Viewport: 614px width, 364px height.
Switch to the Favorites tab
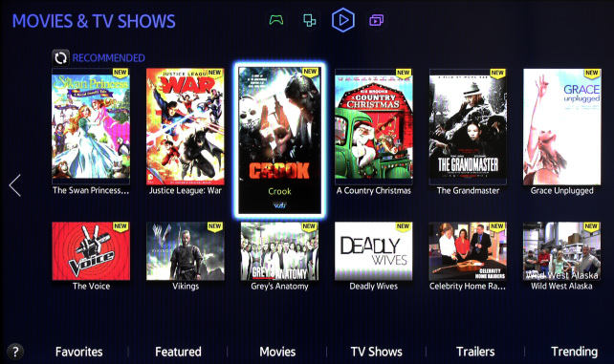tap(78, 352)
